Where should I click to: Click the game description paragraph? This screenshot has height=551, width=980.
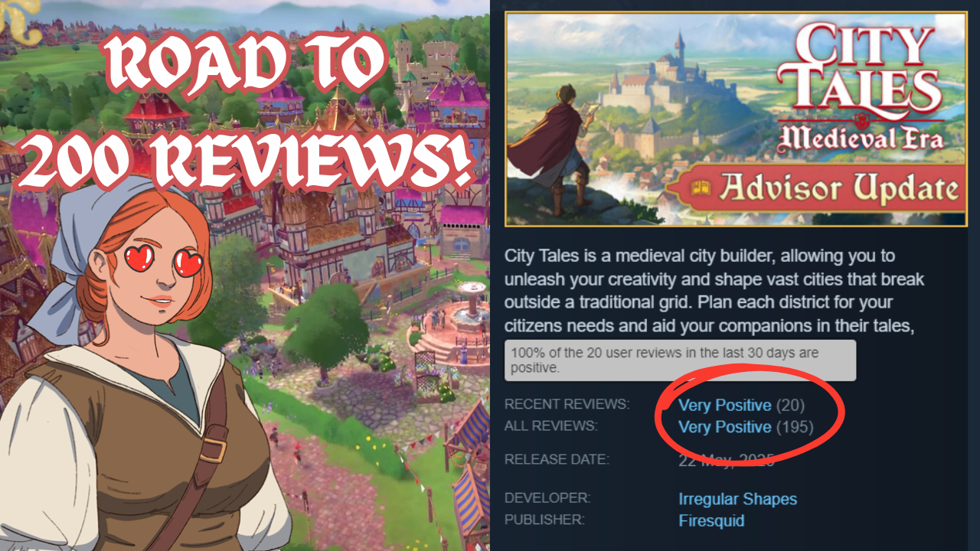708,291
